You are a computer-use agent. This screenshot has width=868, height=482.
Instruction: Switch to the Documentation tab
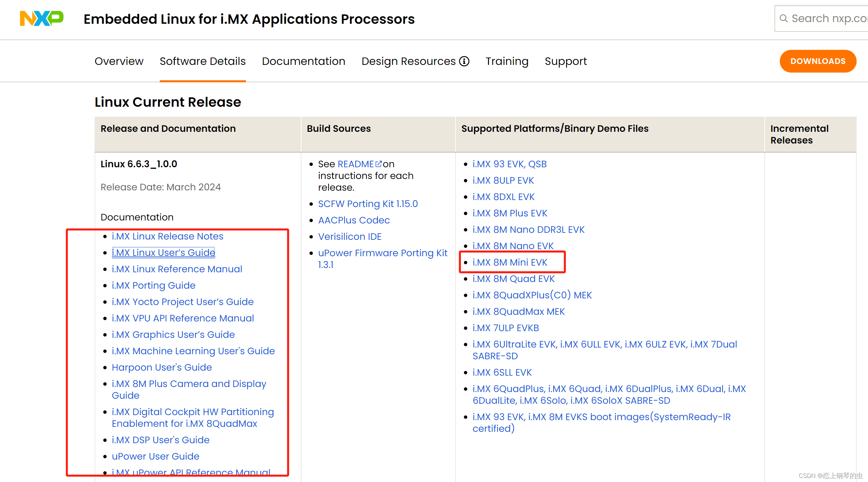pos(303,61)
